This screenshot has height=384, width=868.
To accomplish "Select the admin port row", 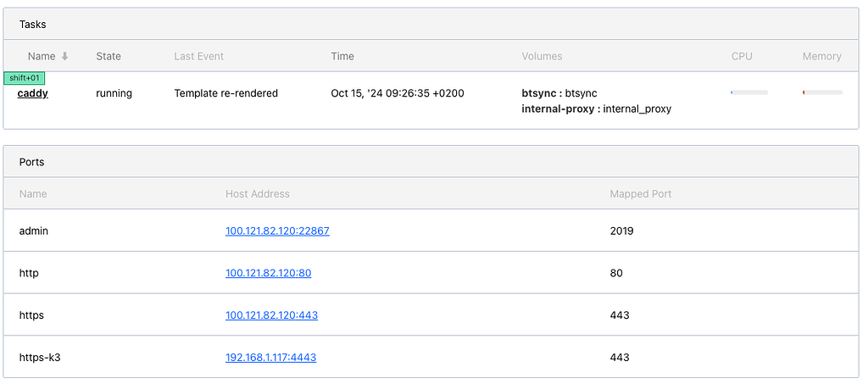I will (x=34, y=231).
